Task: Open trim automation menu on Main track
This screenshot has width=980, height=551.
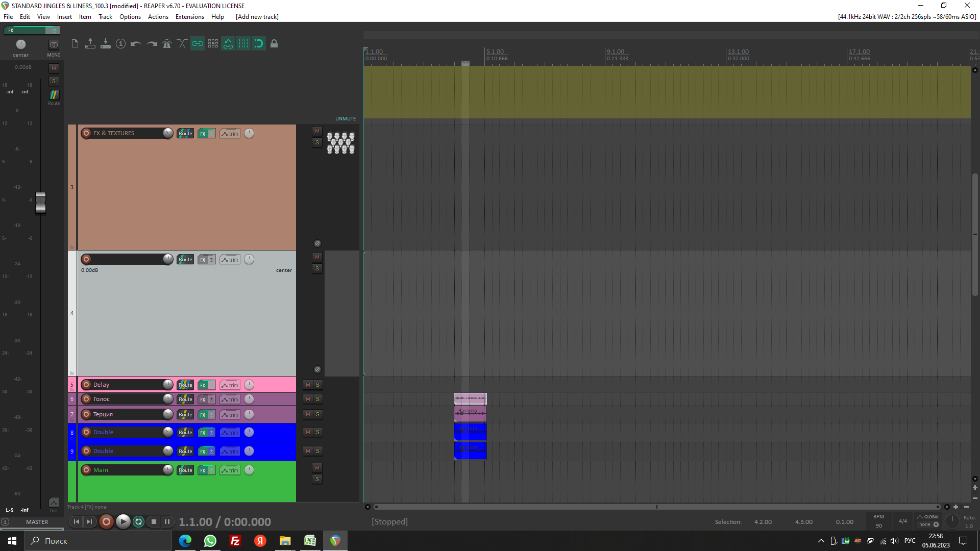Action: pos(230,470)
